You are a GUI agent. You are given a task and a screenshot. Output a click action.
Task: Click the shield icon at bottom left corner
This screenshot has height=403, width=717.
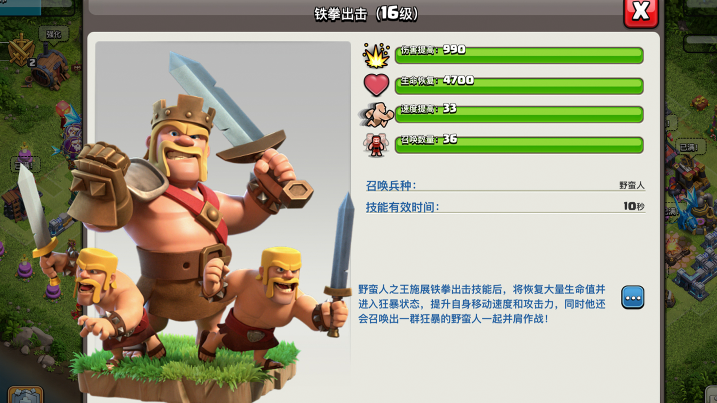coord(26,394)
